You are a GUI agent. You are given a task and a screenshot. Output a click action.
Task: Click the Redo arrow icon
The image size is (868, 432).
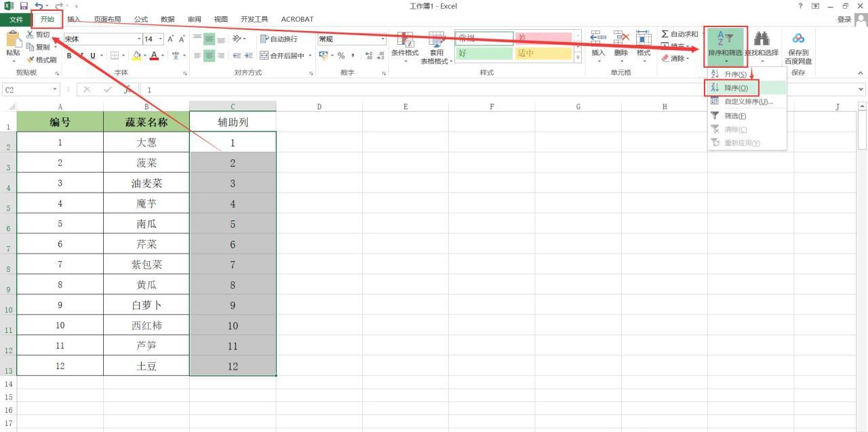point(58,6)
